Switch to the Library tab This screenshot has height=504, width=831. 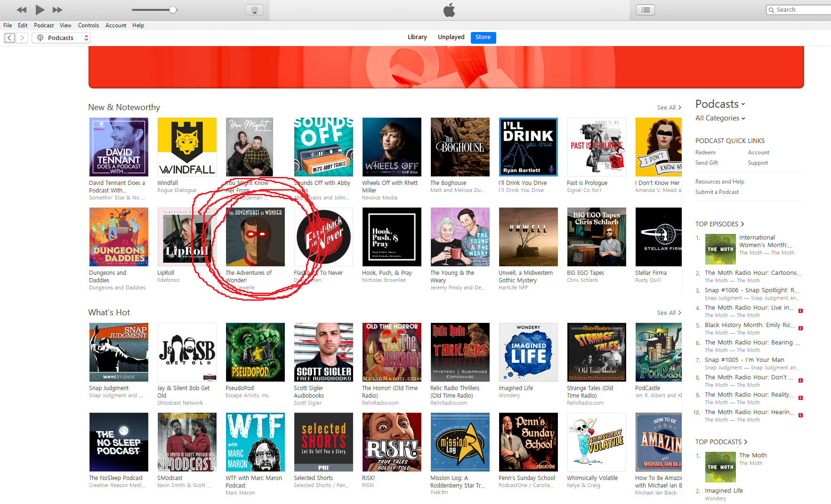tap(417, 37)
